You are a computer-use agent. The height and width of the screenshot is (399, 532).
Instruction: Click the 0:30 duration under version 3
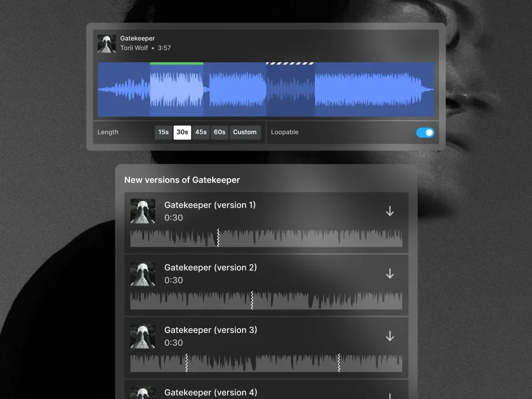tap(174, 343)
